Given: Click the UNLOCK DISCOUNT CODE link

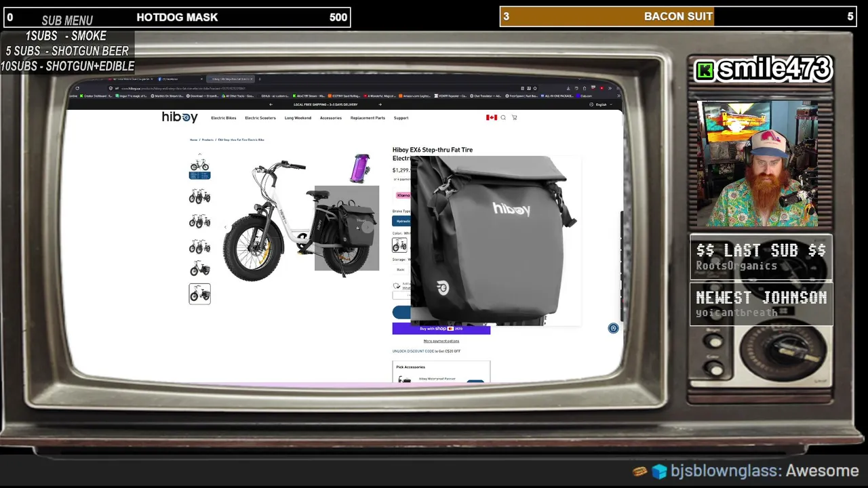Looking at the screenshot, I should pyautogui.click(x=413, y=351).
